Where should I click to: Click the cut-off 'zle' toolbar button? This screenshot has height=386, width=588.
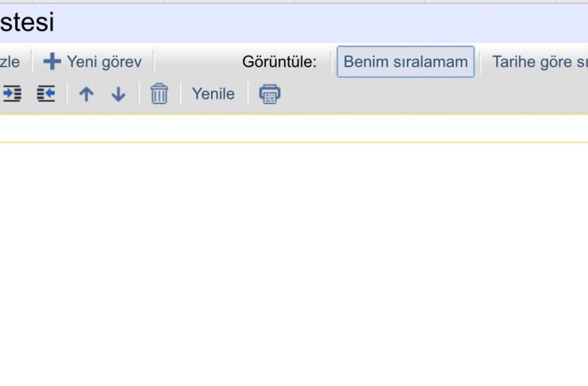coord(10,62)
